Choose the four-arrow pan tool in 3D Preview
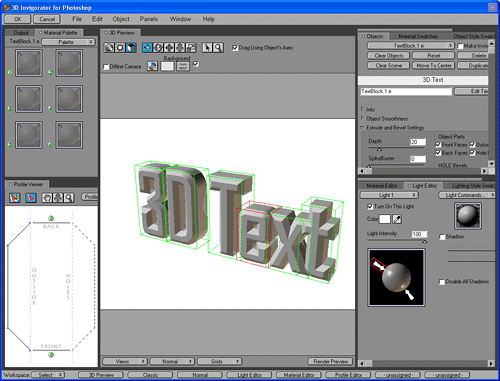Viewport: 500px width, 381px height. tap(169, 48)
